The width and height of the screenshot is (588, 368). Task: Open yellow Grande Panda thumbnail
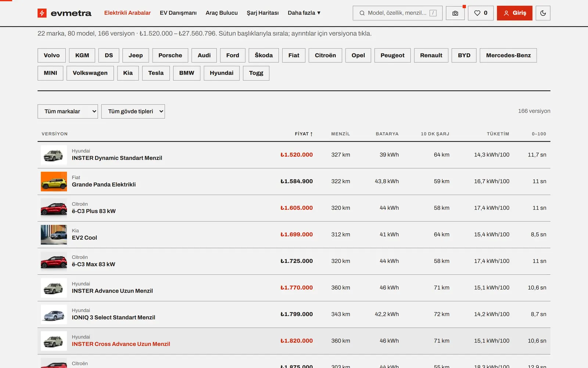click(x=54, y=181)
